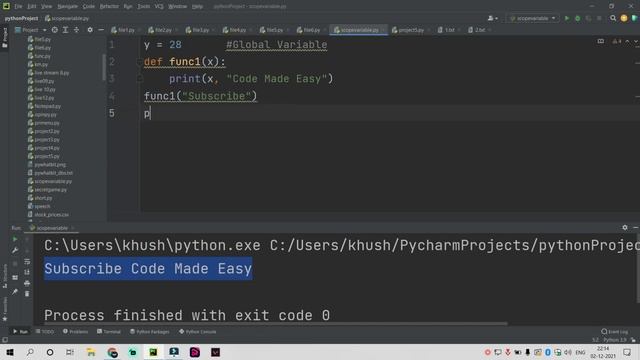
Task: Open the run configuration dropdown scopevariable
Action: point(533,18)
